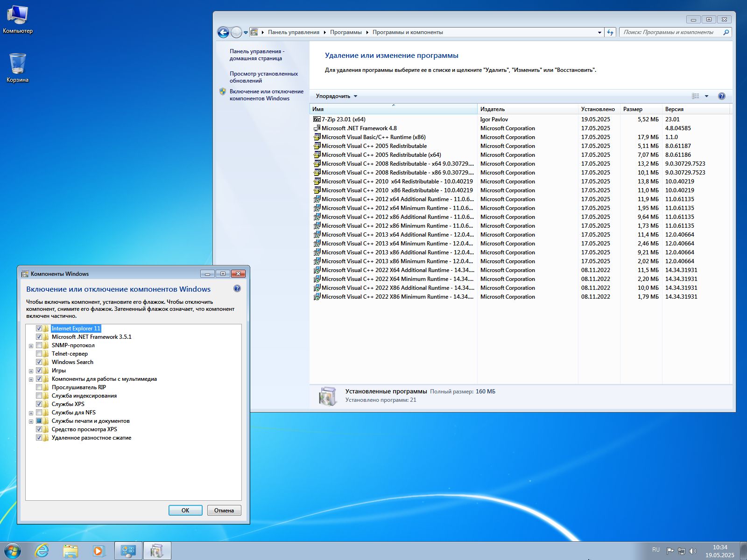
Task: Open Windows Explorer from taskbar
Action: [70, 551]
